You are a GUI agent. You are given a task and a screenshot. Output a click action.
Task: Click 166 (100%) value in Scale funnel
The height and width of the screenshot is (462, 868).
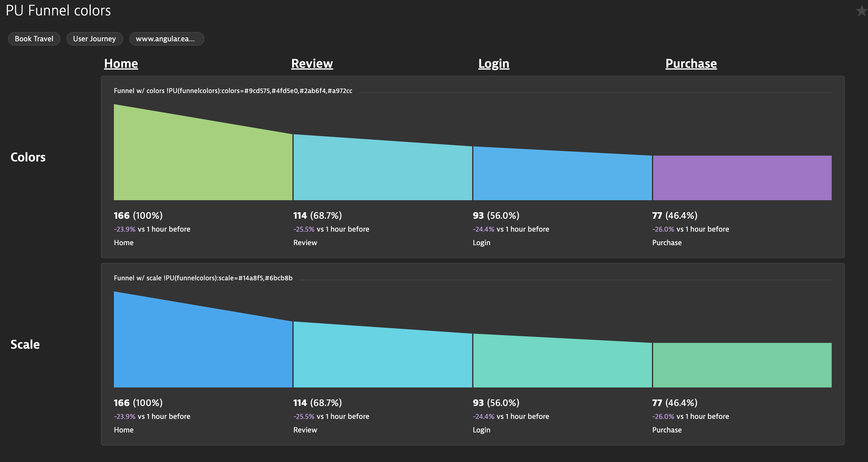click(138, 403)
